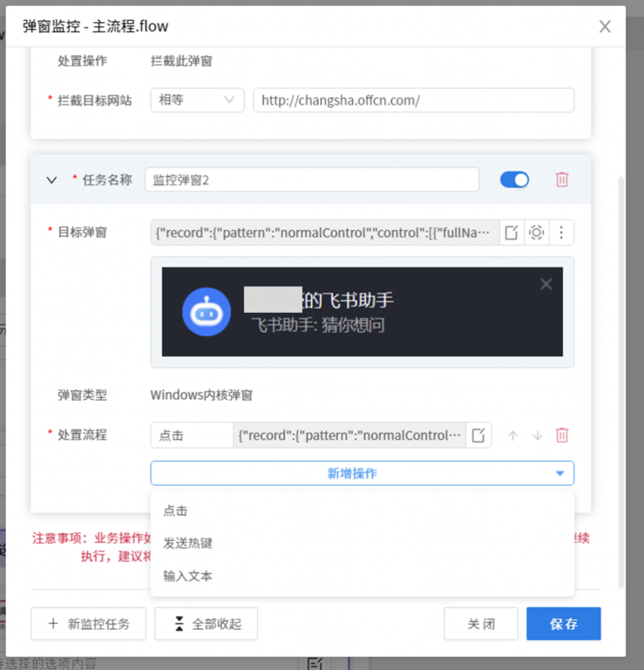Choose 输入文本 from the action menu
The image size is (644, 670).
[188, 576]
